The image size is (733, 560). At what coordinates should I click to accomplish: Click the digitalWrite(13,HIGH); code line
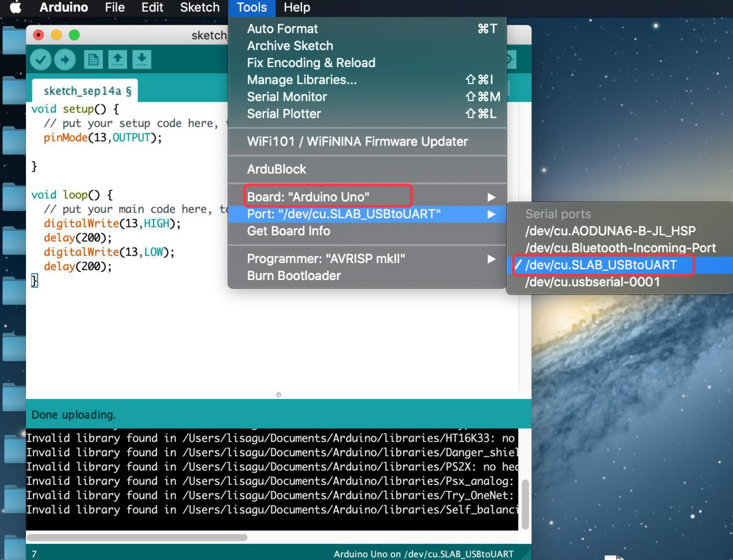(x=112, y=223)
